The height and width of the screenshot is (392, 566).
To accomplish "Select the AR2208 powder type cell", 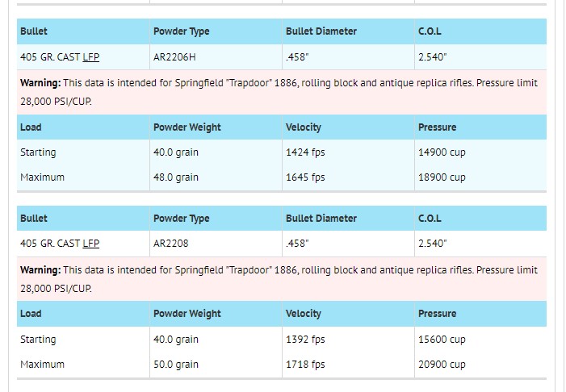I will pyautogui.click(x=216, y=244).
